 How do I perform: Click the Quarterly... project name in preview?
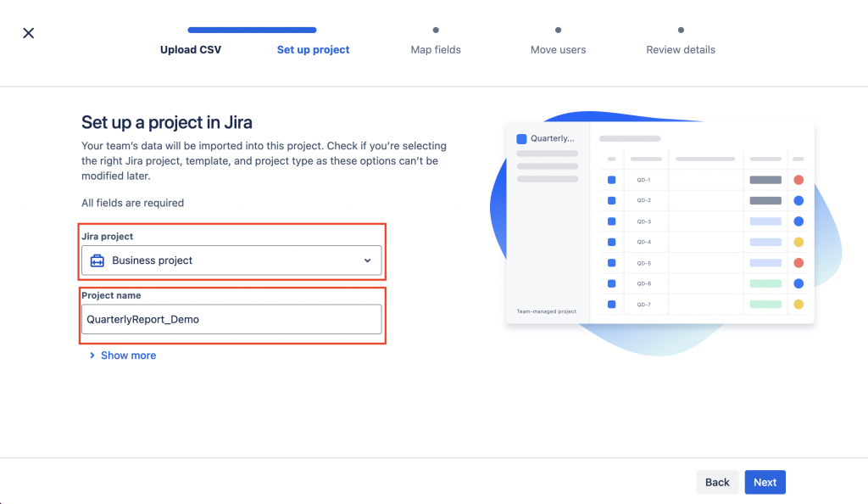pos(553,138)
